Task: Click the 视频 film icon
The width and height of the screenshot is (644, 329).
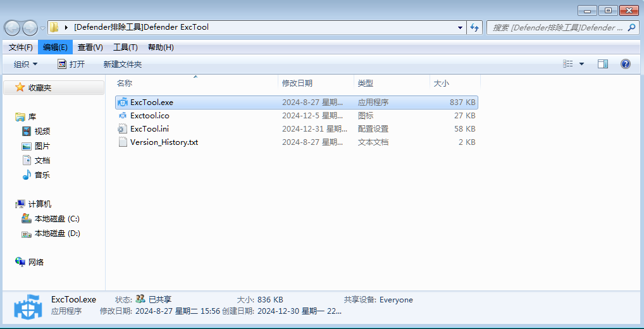Action: pos(27,132)
